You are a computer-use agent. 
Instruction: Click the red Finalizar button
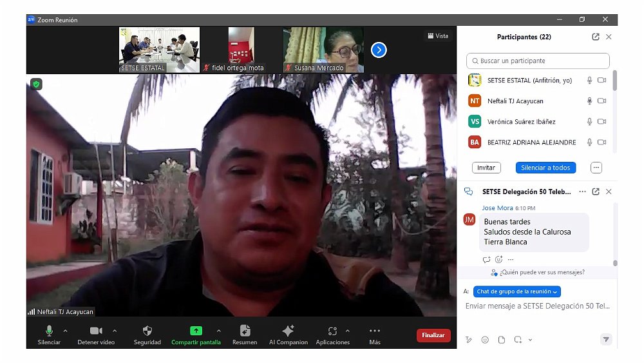[433, 335]
